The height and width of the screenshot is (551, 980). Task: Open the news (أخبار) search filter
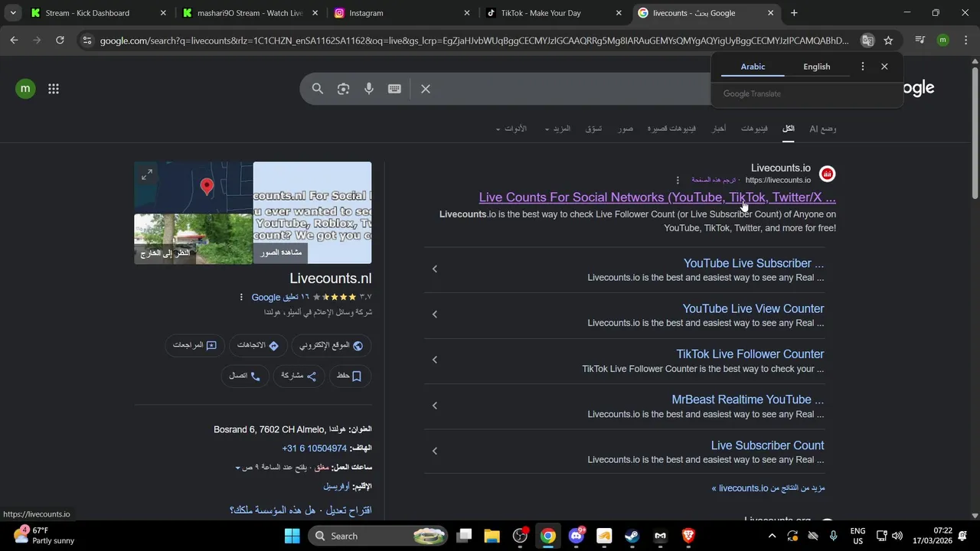pyautogui.click(x=719, y=129)
